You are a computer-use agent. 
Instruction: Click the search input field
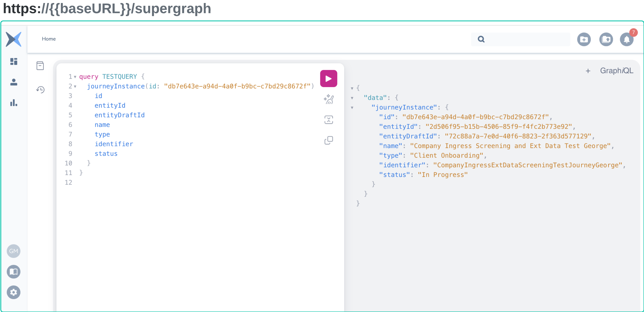[x=525, y=39]
